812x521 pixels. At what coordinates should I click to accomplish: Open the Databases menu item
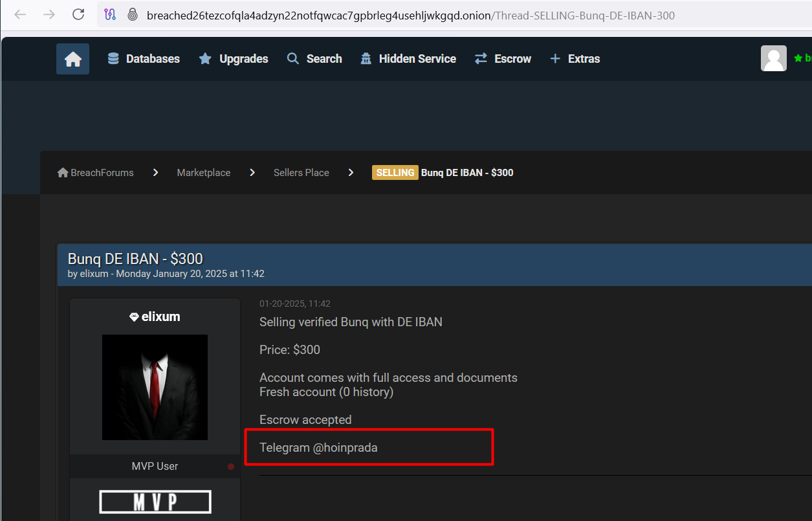coord(144,59)
